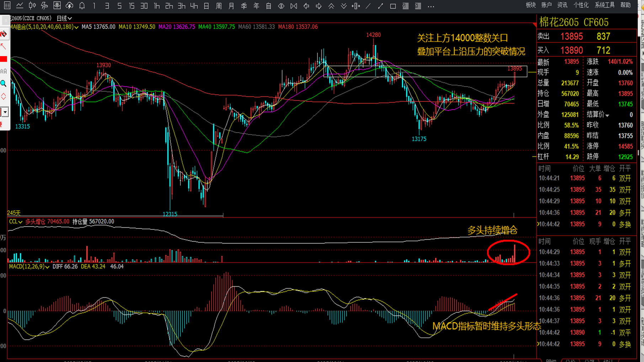Open the more options ellipsis in toolbar
This screenshot has width=644, height=362.
pyautogui.click(x=431, y=6)
